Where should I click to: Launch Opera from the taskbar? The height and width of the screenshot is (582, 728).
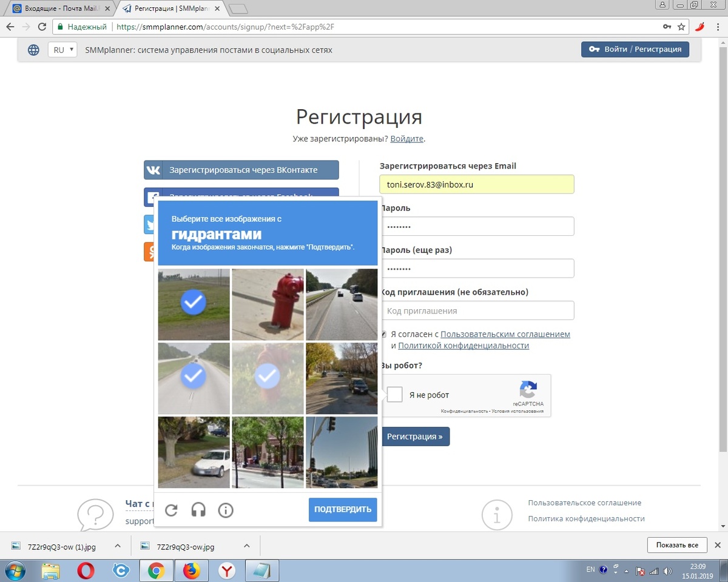click(86, 570)
